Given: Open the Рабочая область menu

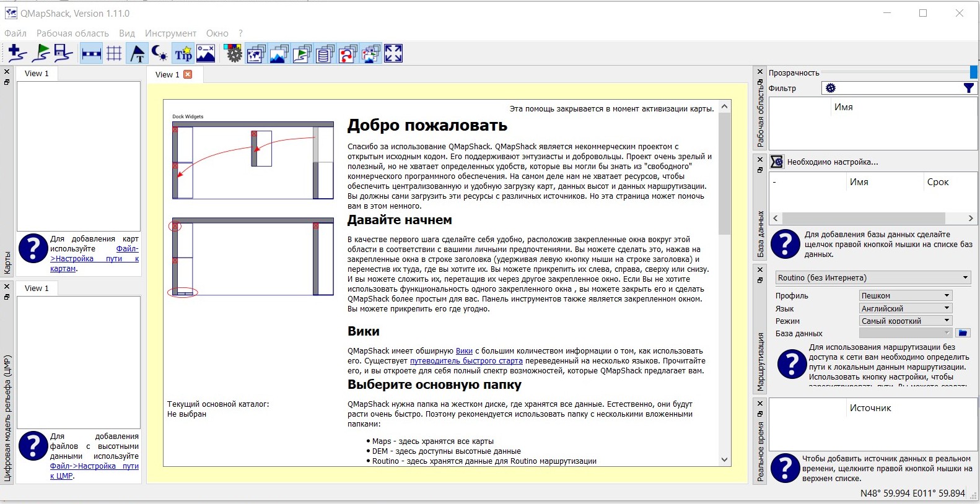Looking at the screenshot, I should (72, 33).
